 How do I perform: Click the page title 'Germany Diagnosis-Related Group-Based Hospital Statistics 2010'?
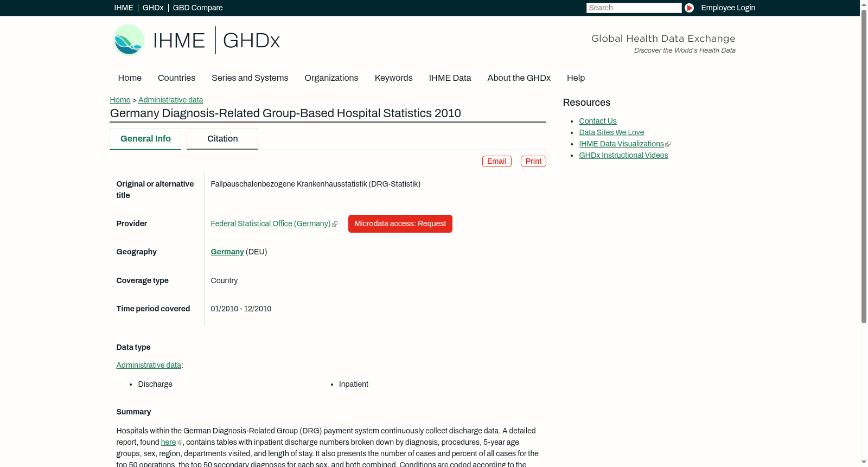point(285,113)
